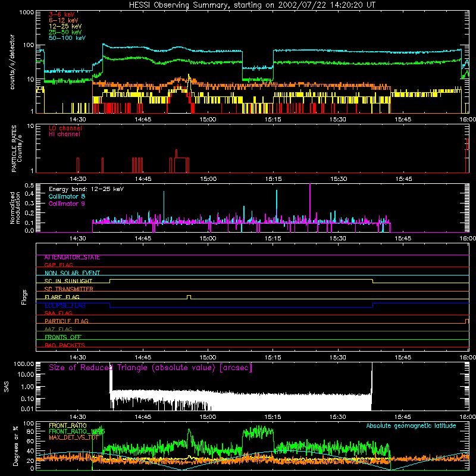This screenshot has height=476, width=476.
Task: Click the 10.00 tick label on SAS panel
Action: [26, 374]
